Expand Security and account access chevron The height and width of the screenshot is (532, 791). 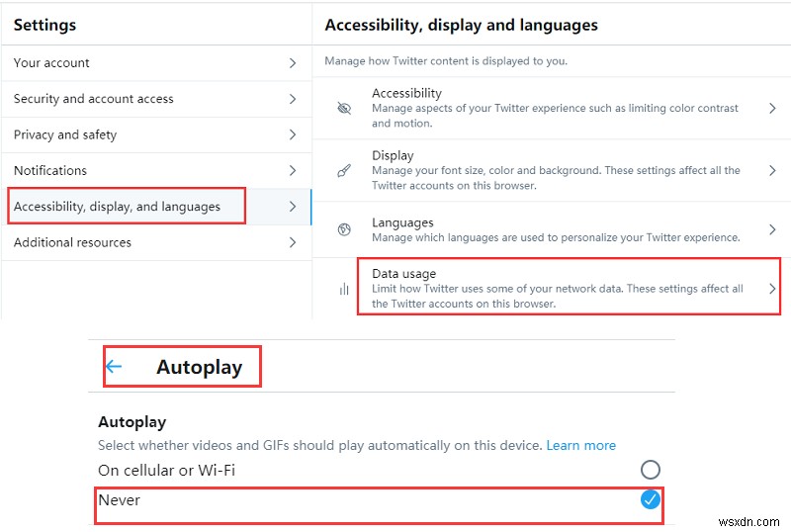(x=293, y=99)
